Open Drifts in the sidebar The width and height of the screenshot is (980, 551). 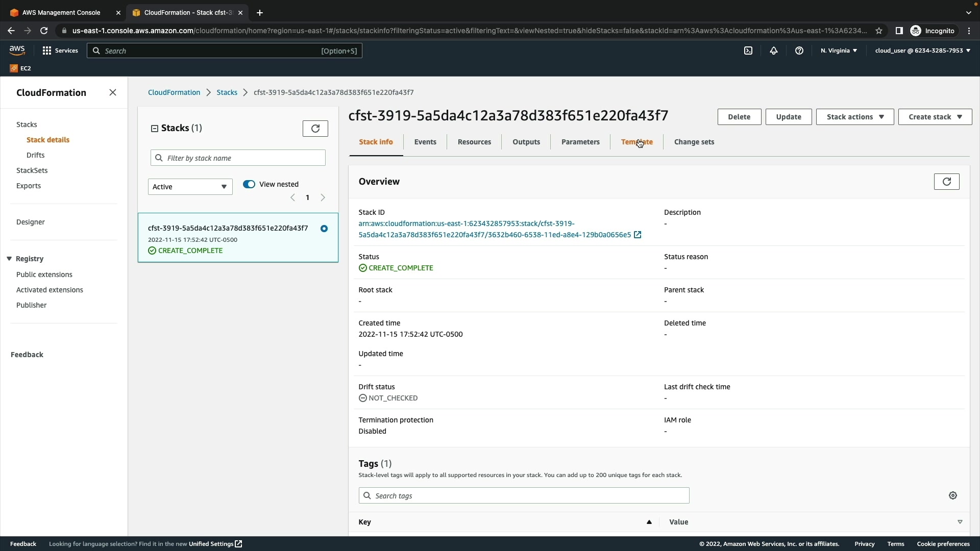[35, 155]
